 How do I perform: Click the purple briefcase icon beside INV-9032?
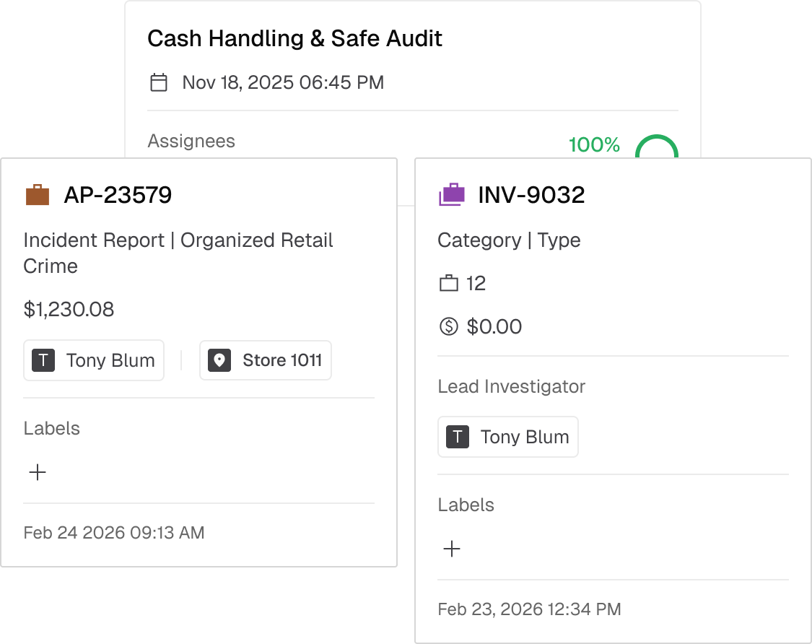(x=452, y=195)
